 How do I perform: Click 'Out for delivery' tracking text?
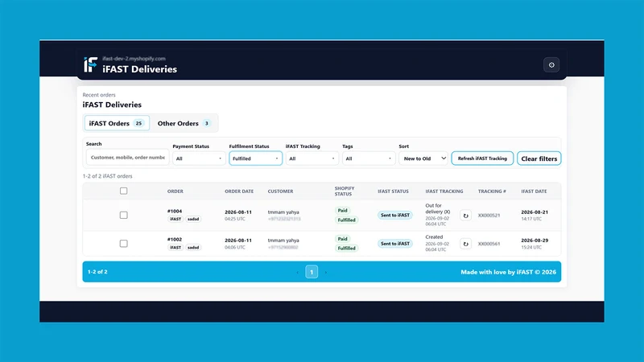(x=437, y=208)
